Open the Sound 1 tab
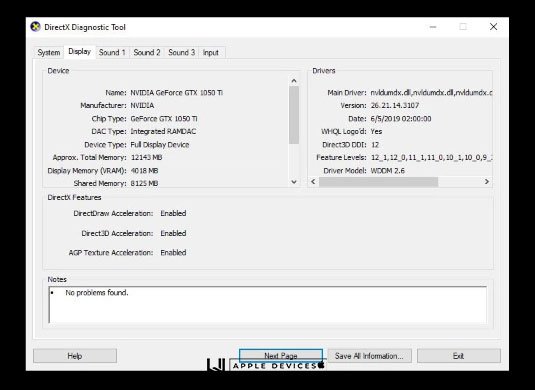 pos(112,53)
